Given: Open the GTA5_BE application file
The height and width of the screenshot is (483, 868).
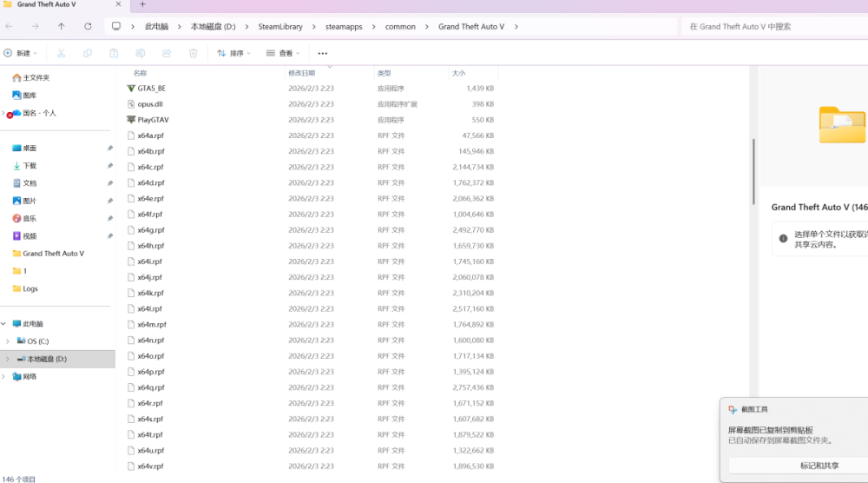Looking at the screenshot, I should (x=151, y=89).
